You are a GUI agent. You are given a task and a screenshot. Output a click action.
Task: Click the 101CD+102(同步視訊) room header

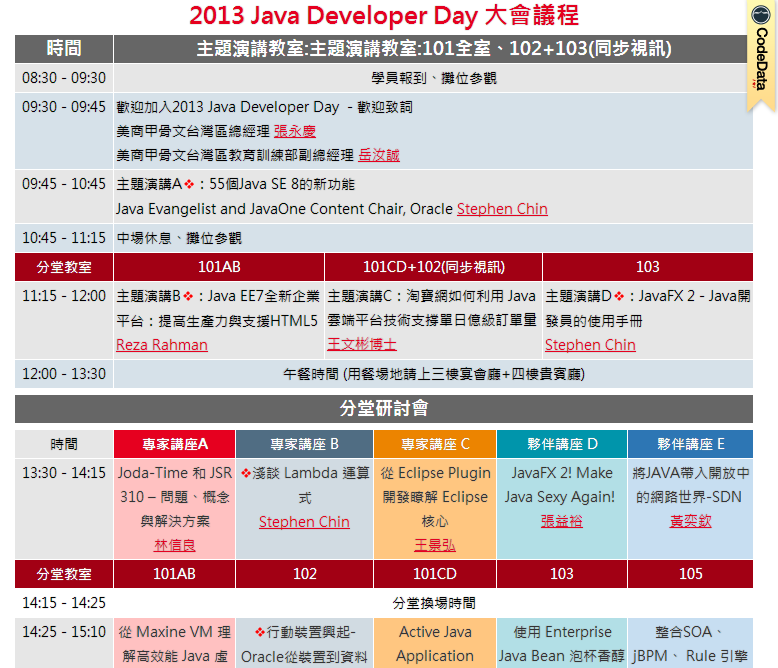point(434,267)
